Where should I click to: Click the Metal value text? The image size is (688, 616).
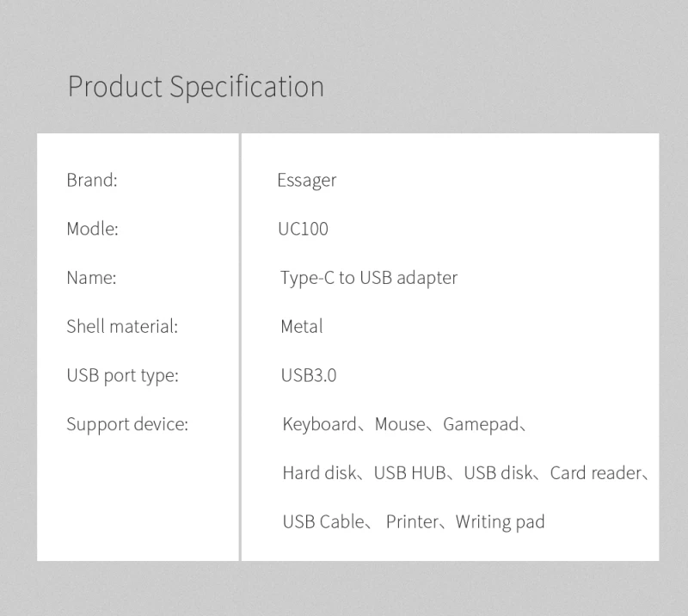click(x=302, y=326)
